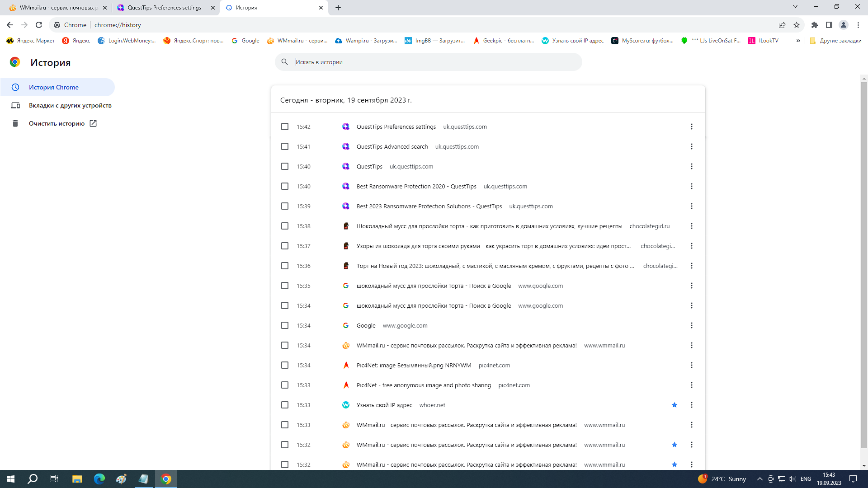Image resolution: width=868 pixels, height=488 pixels.
Task: Expand hidden bookmarks with double chevron
Action: pos(798,41)
